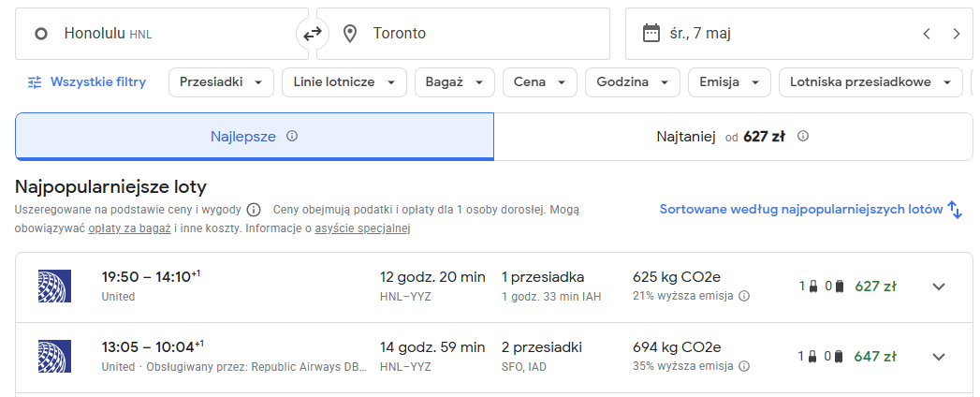The width and height of the screenshot is (980, 397).
Task: Click the 694 kg CO2e emission value
Action: point(677,347)
